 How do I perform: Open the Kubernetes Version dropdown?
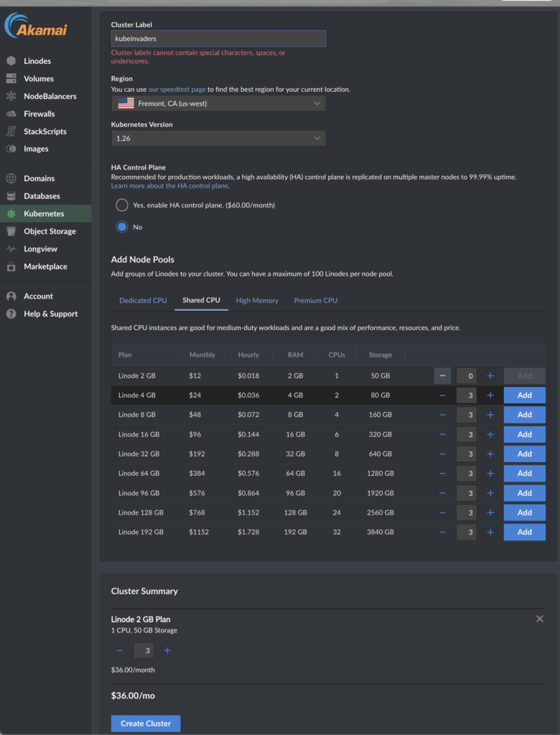click(218, 139)
